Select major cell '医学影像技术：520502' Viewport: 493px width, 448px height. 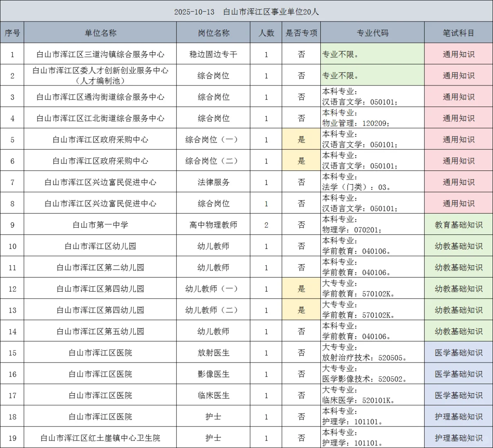pos(373,374)
